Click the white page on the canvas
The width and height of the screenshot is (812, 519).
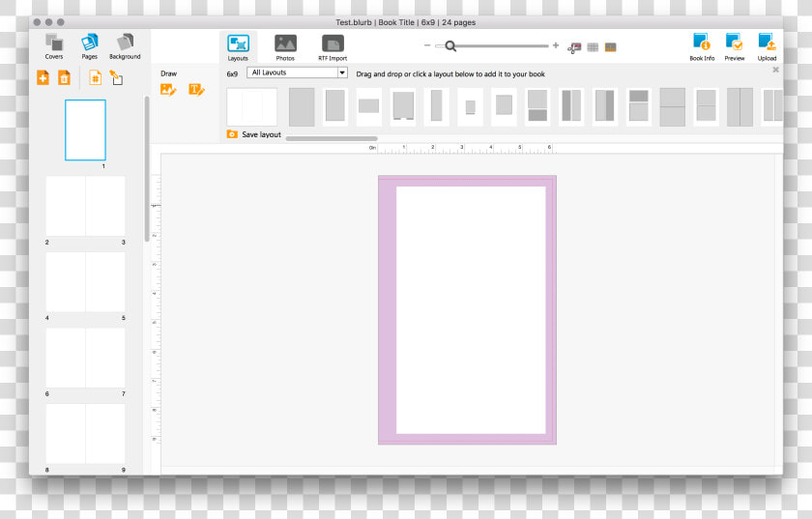471,310
